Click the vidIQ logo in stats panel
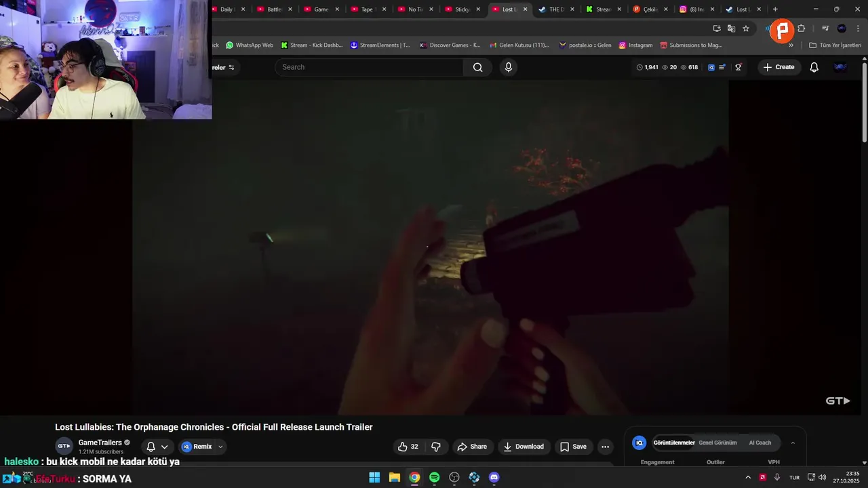 coord(639,443)
